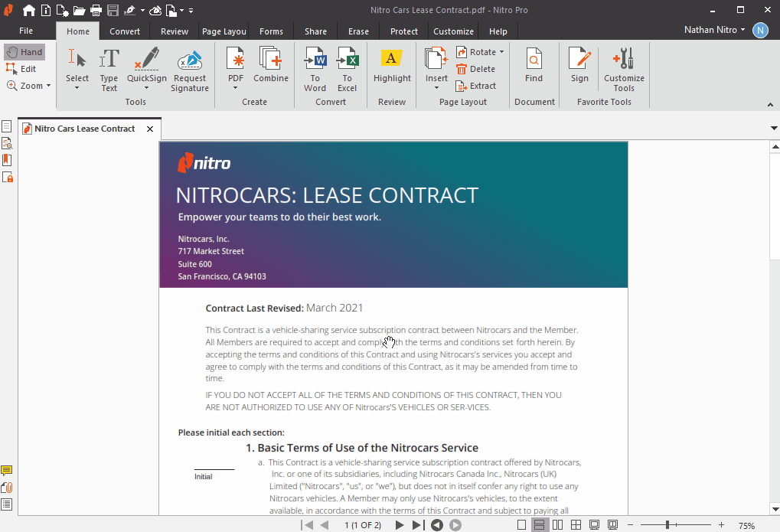Click Extract in Page Layout group

click(476, 86)
